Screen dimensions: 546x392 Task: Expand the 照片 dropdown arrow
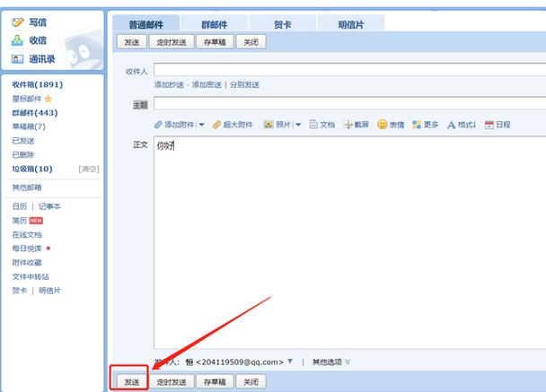coord(298,125)
